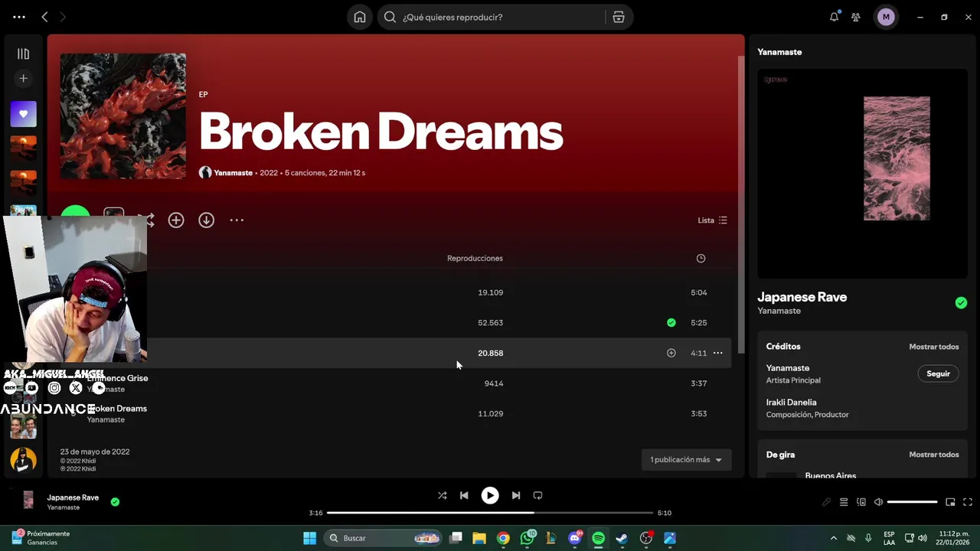980x551 pixels.
Task: Select the Broken Dreams track row
Action: (394, 413)
